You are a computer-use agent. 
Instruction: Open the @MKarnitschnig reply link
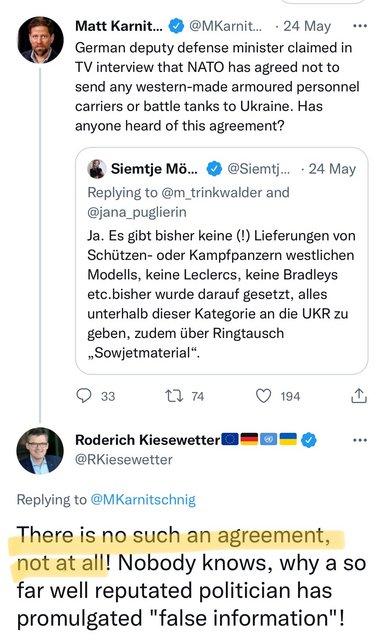pyautogui.click(x=143, y=500)
